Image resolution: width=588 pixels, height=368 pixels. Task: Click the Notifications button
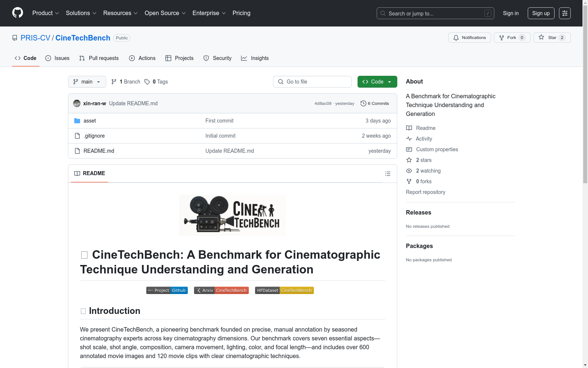click(x=470, y=38)
